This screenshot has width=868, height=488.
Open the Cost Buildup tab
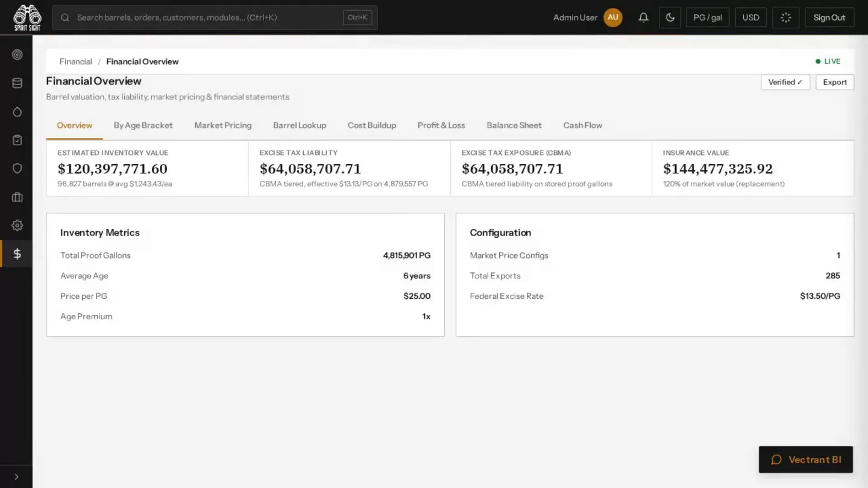pos(372,125)
